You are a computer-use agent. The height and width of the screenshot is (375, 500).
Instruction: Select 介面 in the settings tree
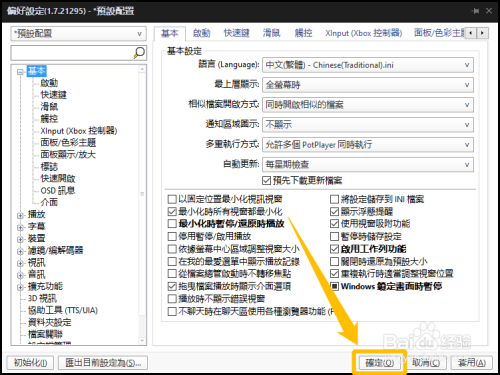tap(49, 202)
